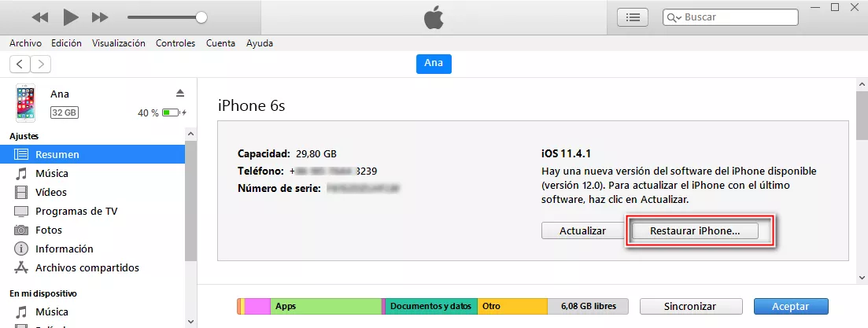Click the Música icon under En mi dispositivo
868x328 pixels.
[21, 312]
